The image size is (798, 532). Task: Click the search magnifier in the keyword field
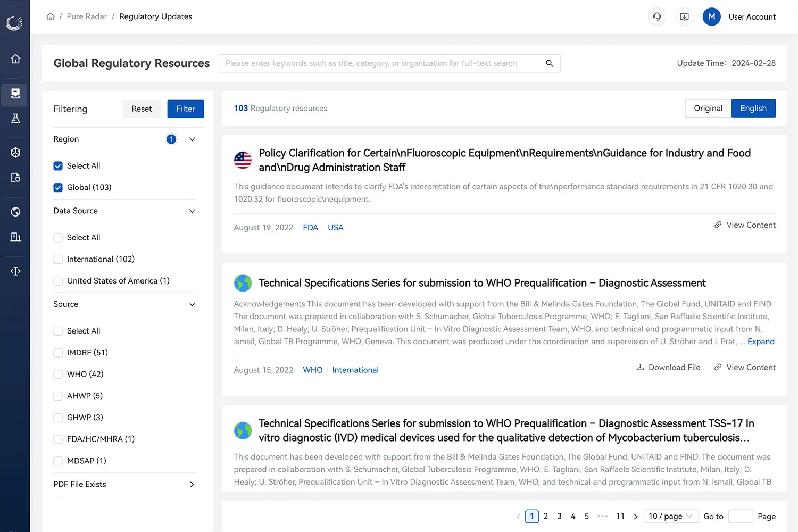tap(550, 63)
